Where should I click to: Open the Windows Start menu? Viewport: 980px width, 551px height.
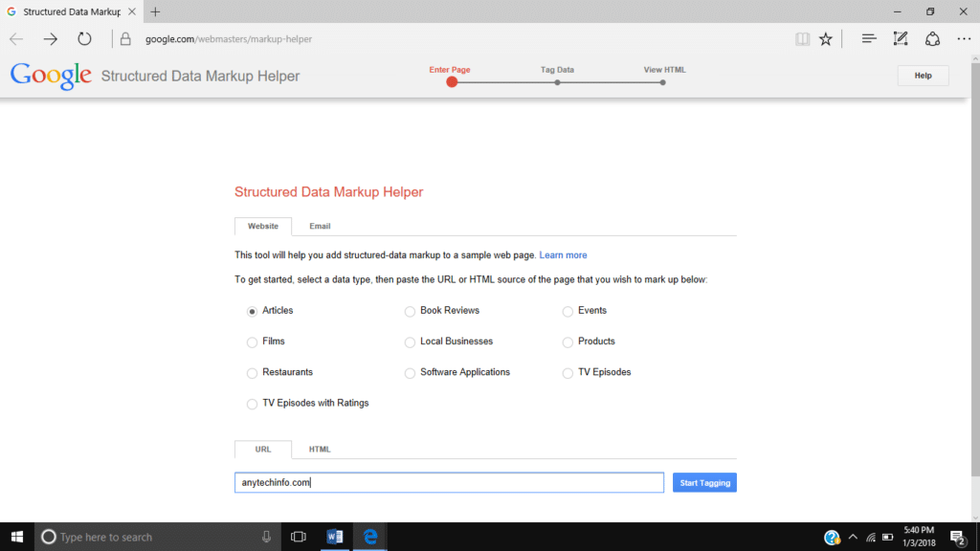(x=17, y=537)
